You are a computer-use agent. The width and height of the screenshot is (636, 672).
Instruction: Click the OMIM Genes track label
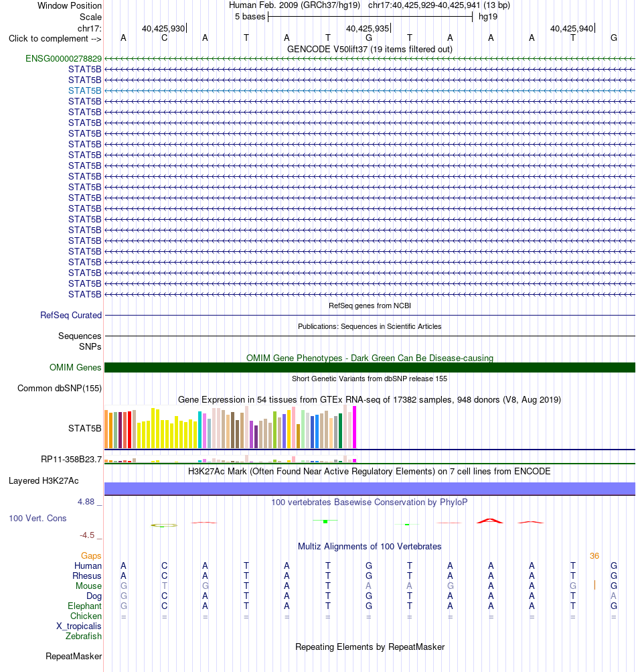[x=76, y=368]
